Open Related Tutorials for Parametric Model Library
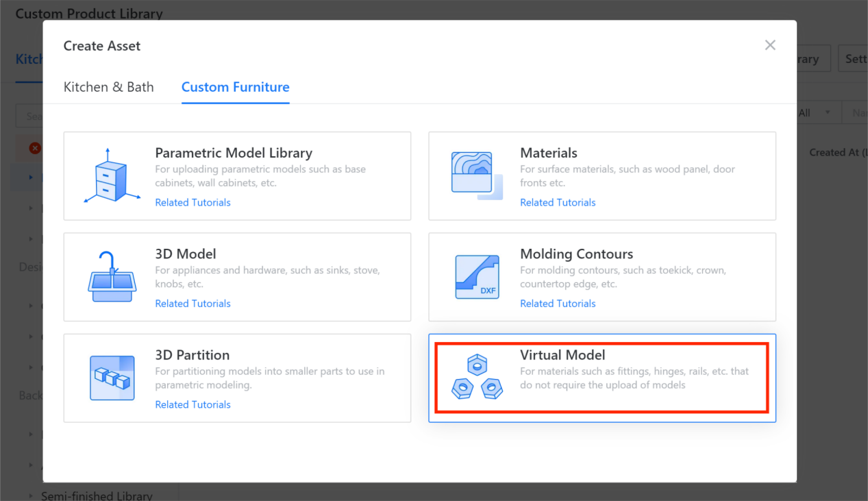Screen dimensions: 868x501 pyautogui.click(x=193, y=202)
